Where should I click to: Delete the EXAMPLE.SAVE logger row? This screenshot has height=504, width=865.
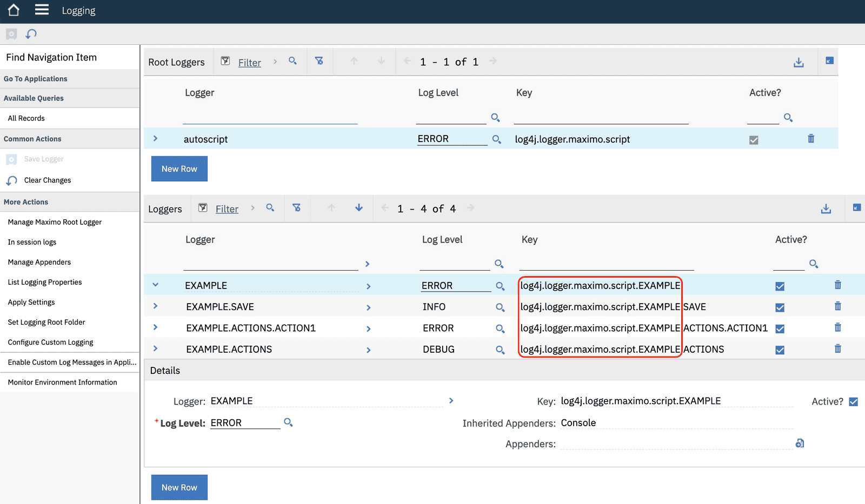click(837, 306)
